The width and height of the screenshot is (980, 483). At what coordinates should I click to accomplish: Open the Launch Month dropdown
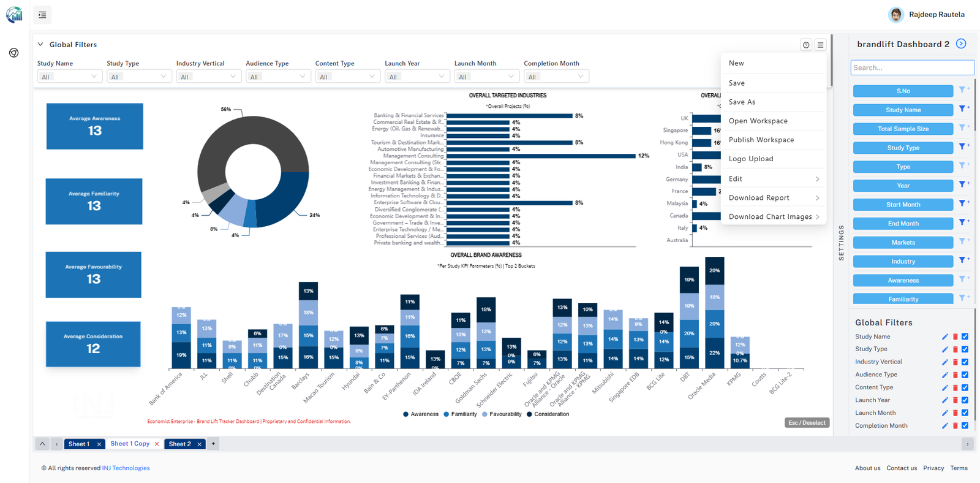(487, 77)
